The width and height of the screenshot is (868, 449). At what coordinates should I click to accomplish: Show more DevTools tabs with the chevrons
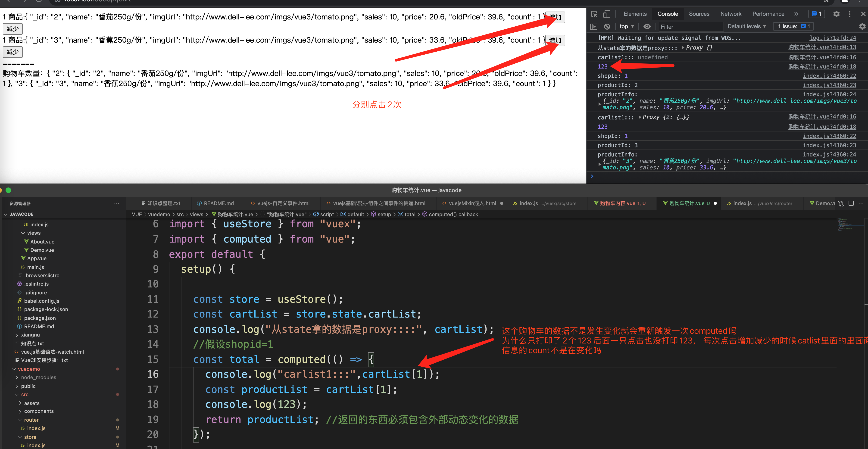click(796, 14)
